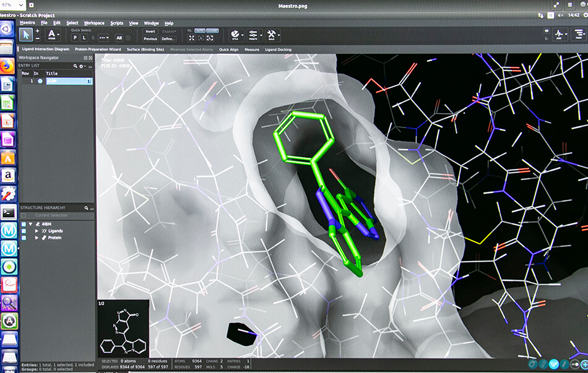Click the Measure shortcut

252,49
